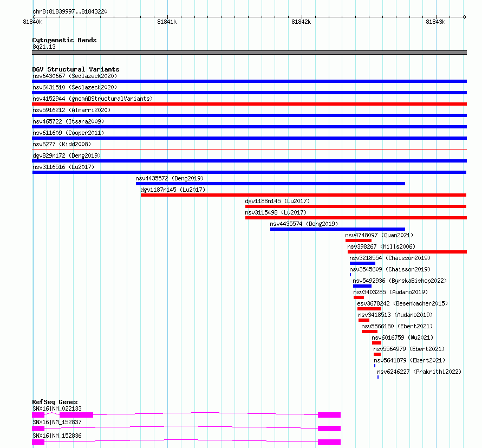The width and height of the screenshot is (482, 448).
Task: Select nsv4435574 (Deng2019) variant label
Action: click(x=304, y=224)
